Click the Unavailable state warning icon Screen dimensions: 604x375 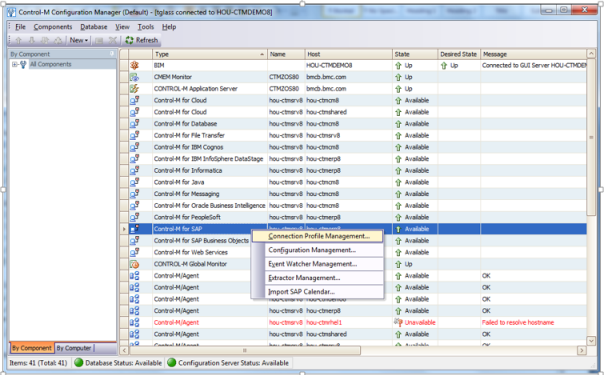(x=398, y=322)
